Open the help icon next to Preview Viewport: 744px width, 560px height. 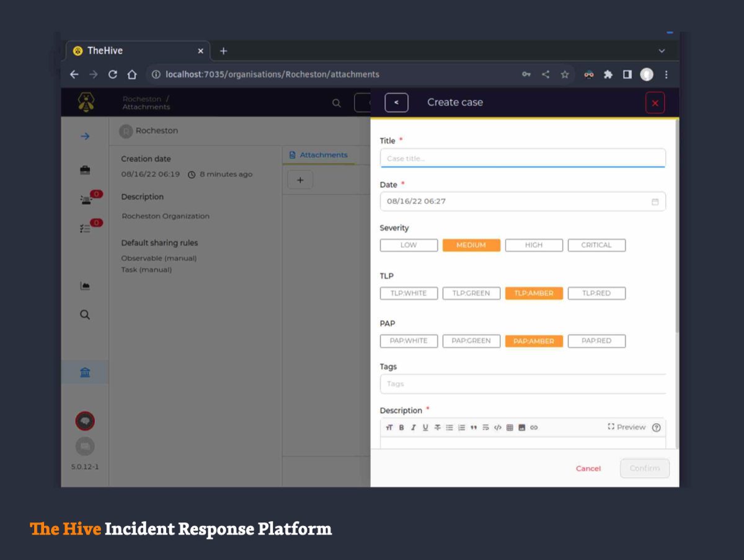pos(657,427)
